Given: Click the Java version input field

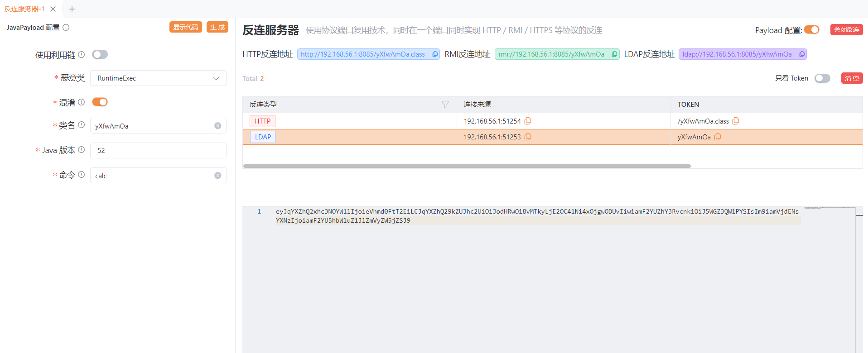Looking at the screenshot, I should (x=158, y=151).
